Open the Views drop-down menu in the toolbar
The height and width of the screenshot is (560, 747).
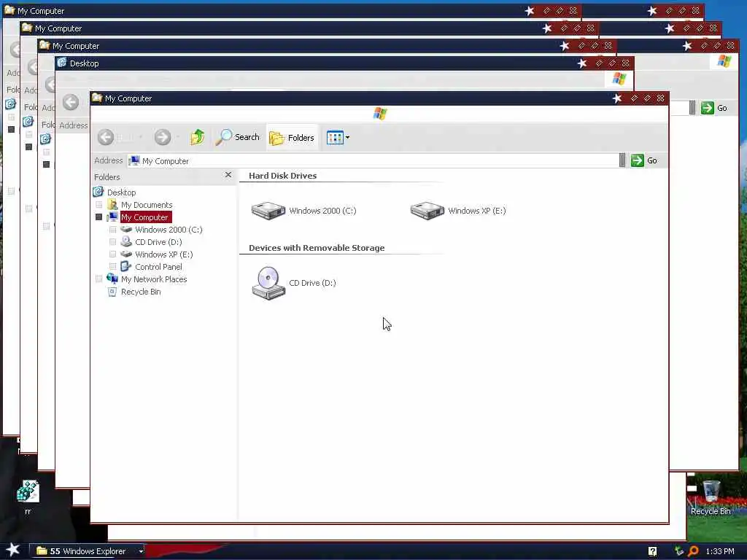(x=338, y=138)
